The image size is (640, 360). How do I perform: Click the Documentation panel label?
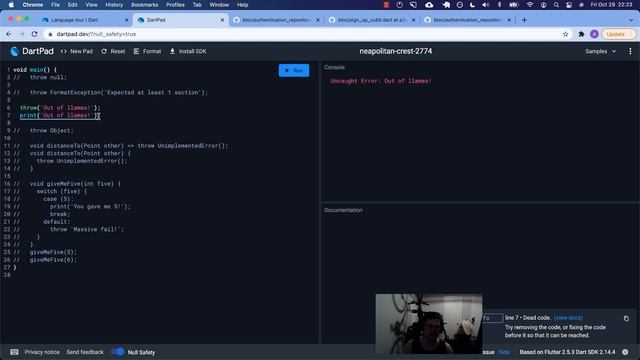[x=343, y=210]
